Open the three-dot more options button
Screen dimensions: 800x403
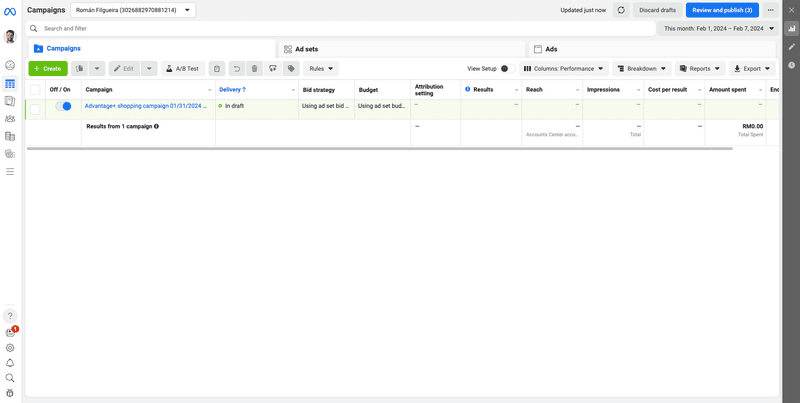coord(770,10)
